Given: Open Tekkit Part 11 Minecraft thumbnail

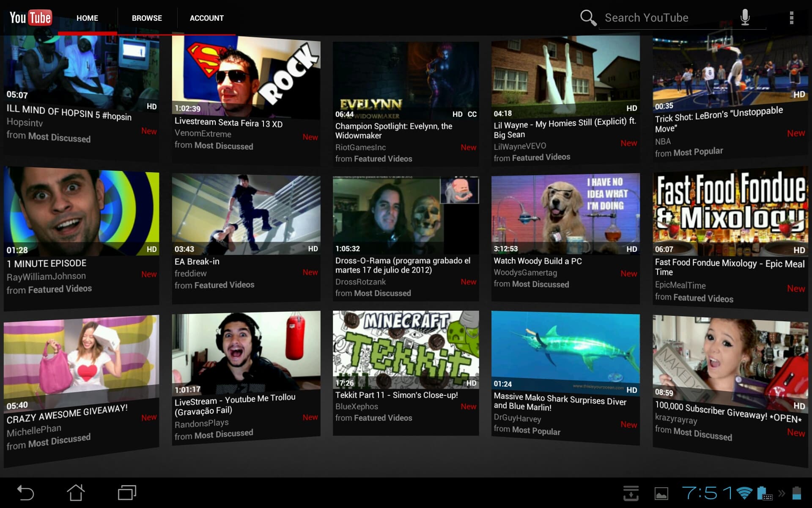Looking at the screenshot, I should pos(406,349).
